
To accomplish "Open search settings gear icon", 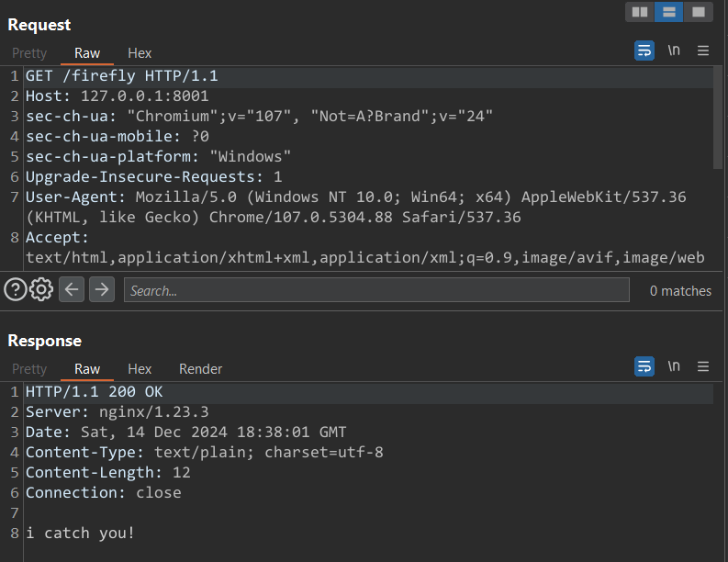I will [x=41, y=290].
